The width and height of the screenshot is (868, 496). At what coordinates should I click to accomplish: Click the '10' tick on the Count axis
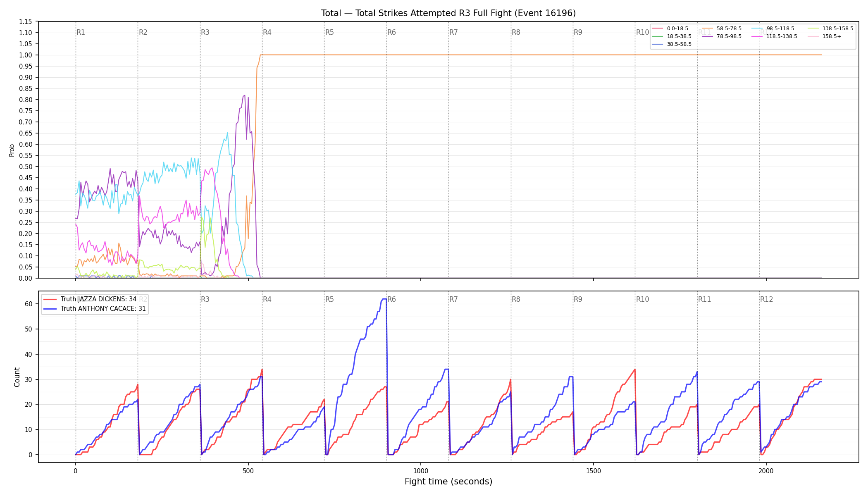29,429
